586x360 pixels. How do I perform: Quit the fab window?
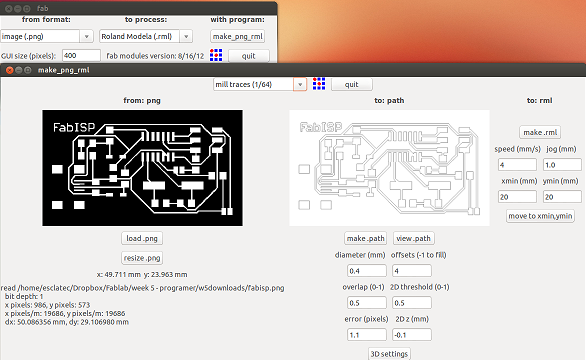[249, 56]
